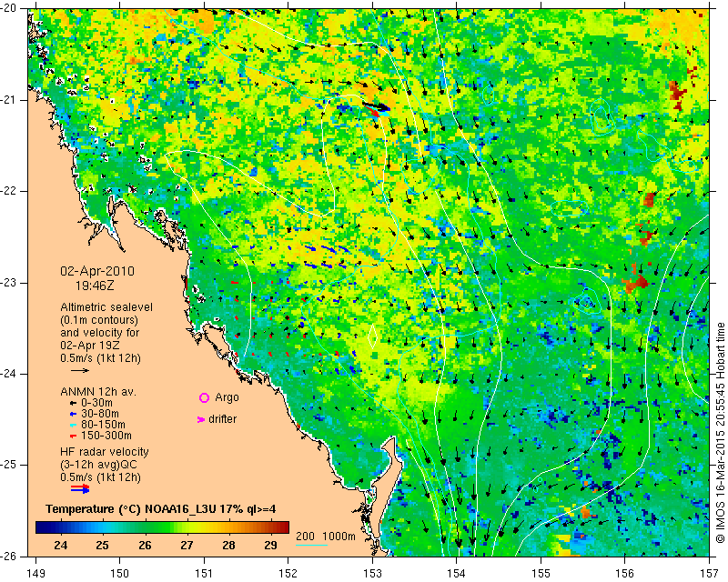Viewport: 728px width, 582px height.
Task: Click the 'Temperature (°C) NOAA16_L3U 17% ql>=4' title
Action: (x=161, y=509)
